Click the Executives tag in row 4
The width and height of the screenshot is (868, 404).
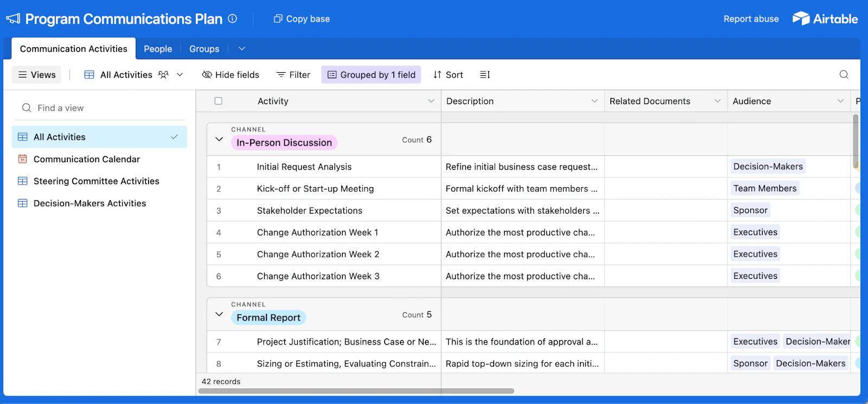[755, 232]
